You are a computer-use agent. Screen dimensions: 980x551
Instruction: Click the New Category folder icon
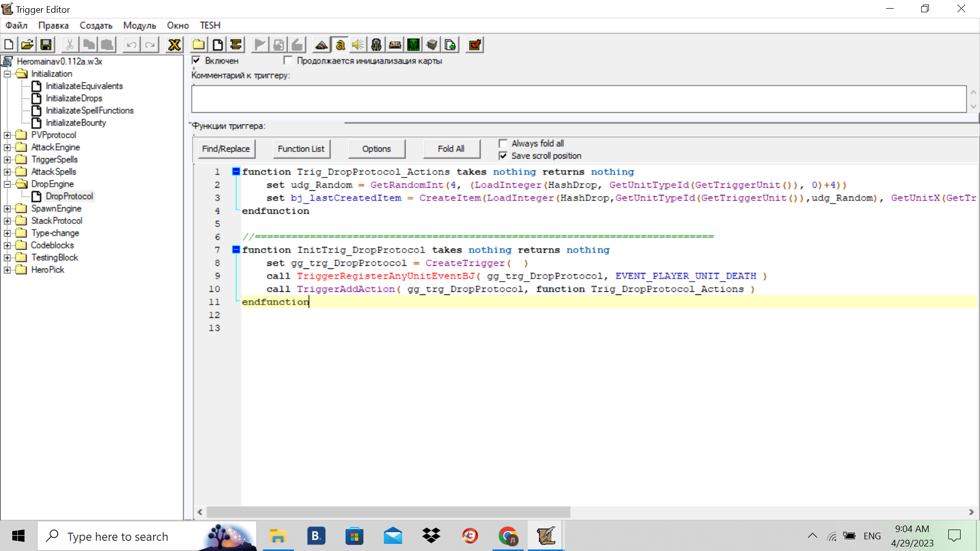point(199,45)
